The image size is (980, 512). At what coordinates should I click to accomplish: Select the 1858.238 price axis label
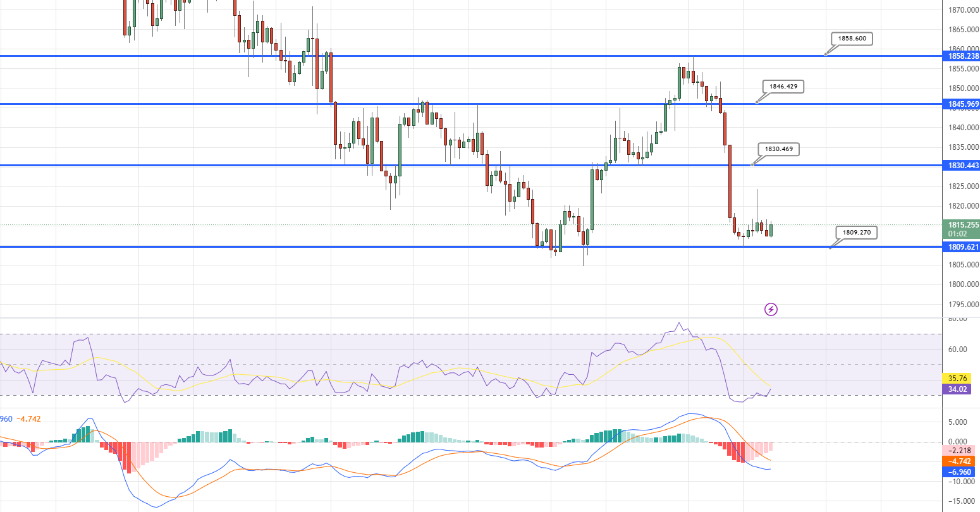(960, 56)
